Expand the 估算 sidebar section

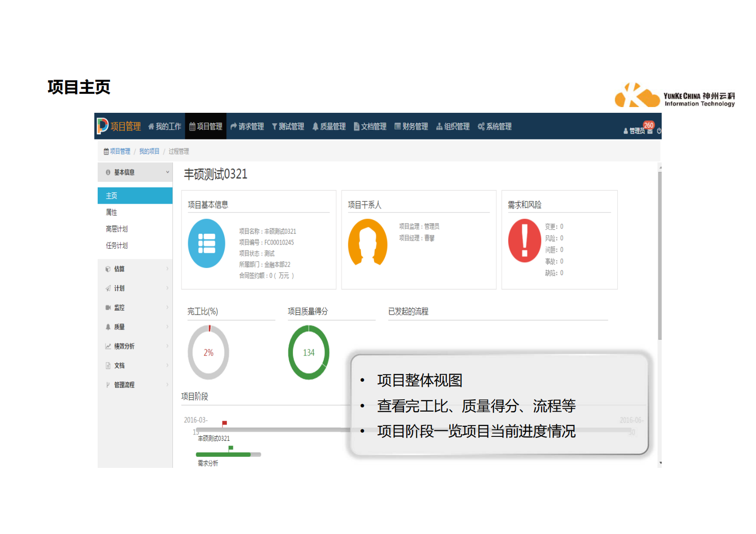(135, 269)
